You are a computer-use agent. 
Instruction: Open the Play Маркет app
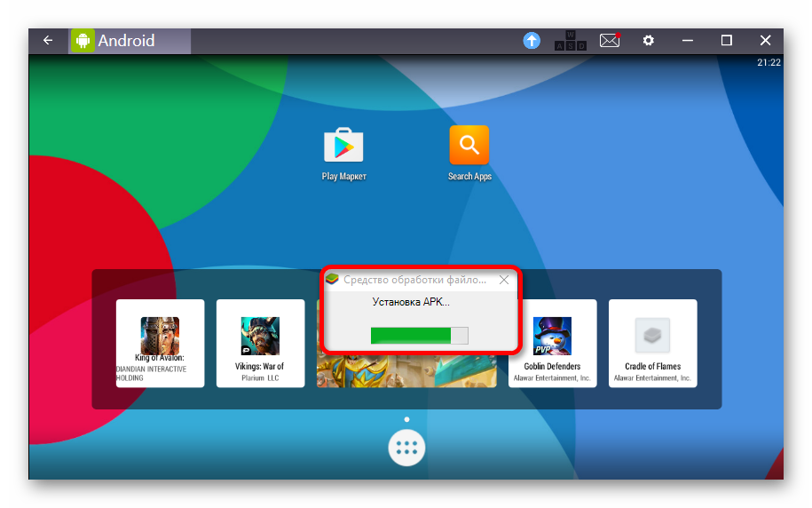coord(343,154)
